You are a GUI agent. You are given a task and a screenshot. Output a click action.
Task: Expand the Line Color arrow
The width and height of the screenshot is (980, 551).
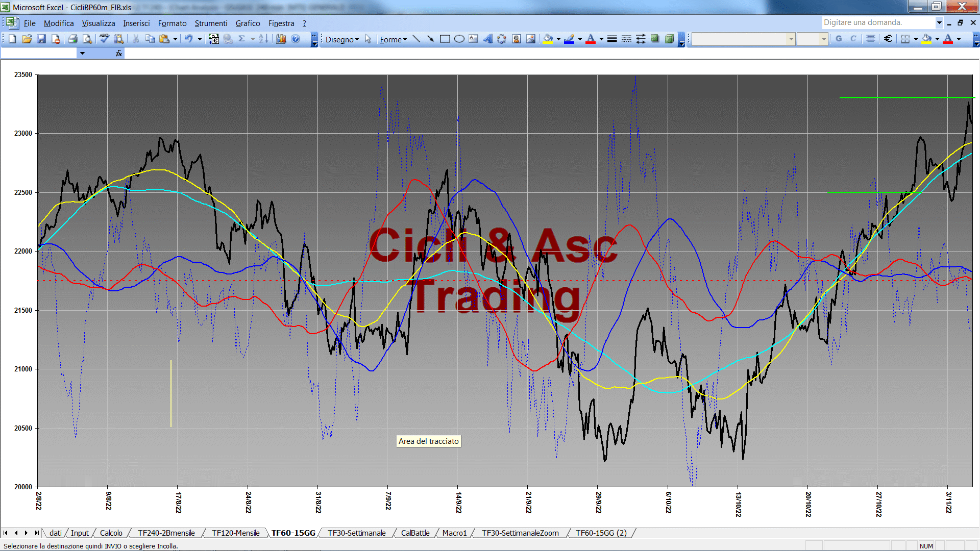(x=580, y=39)
